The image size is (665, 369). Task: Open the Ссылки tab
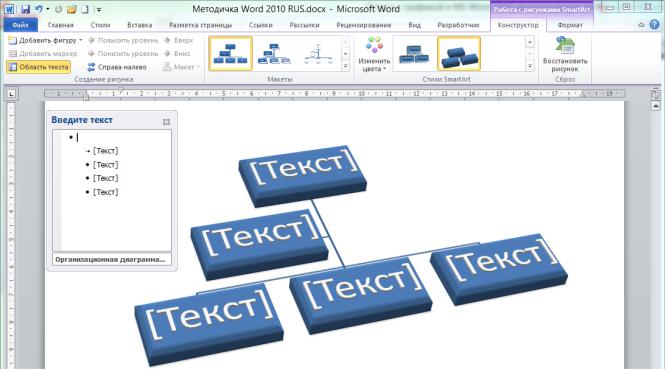(260, 25)
